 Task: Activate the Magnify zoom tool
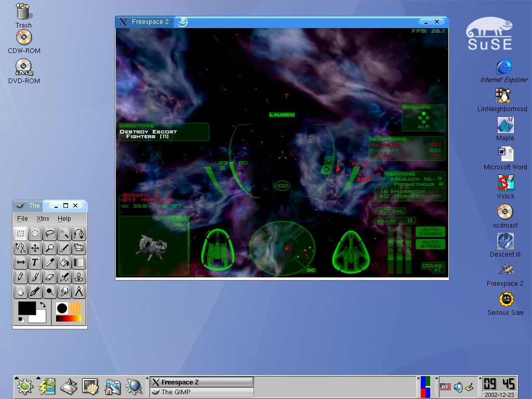50,248
